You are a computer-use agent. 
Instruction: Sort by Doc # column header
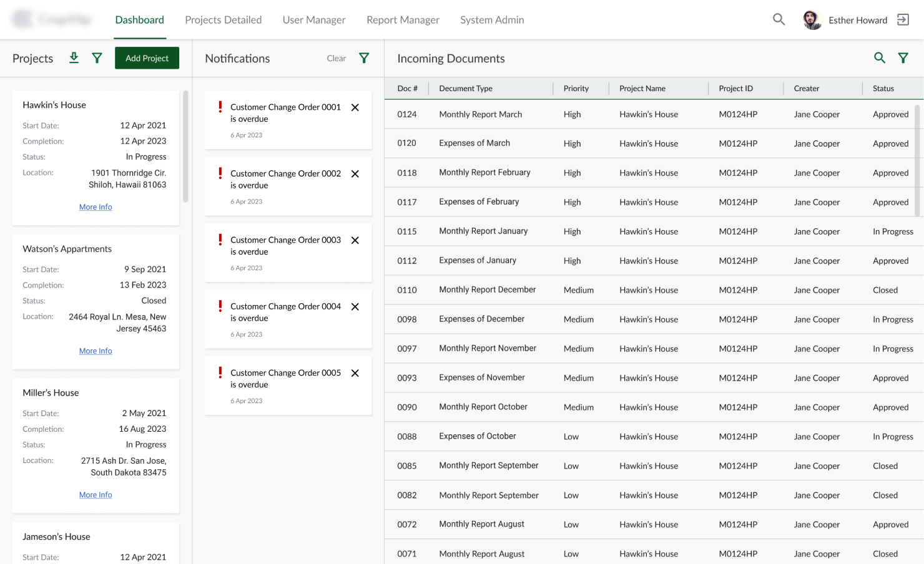(x=408, y=89)
